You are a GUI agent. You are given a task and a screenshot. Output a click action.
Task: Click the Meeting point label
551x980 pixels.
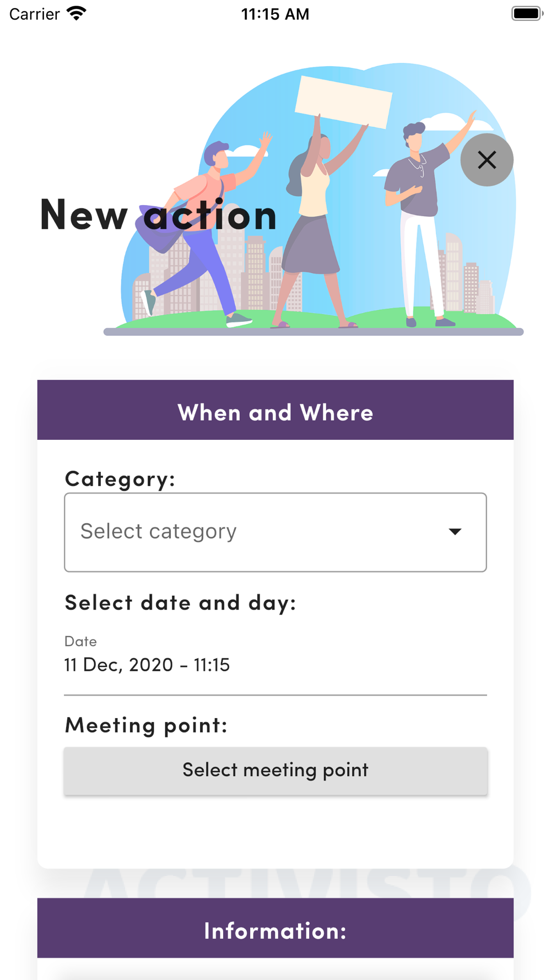(147, 725)
